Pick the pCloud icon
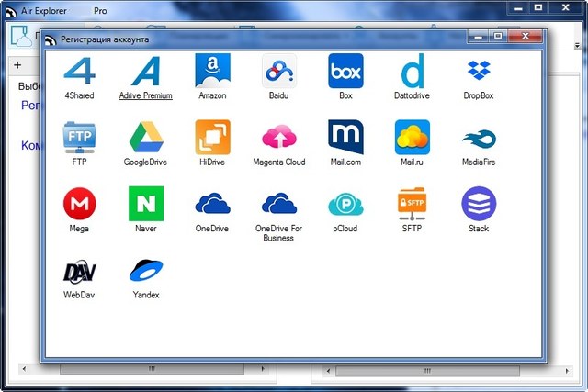 345,204
